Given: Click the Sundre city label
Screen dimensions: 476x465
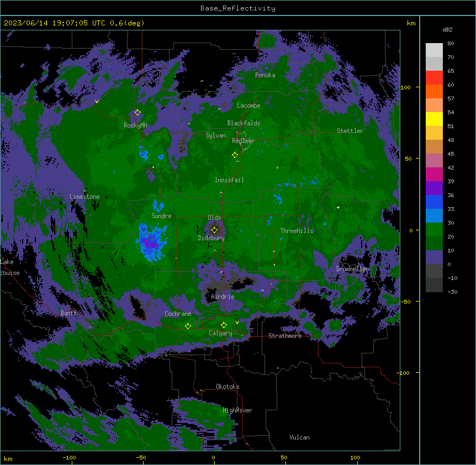Looking at the screenshot, I should [161, 216].
